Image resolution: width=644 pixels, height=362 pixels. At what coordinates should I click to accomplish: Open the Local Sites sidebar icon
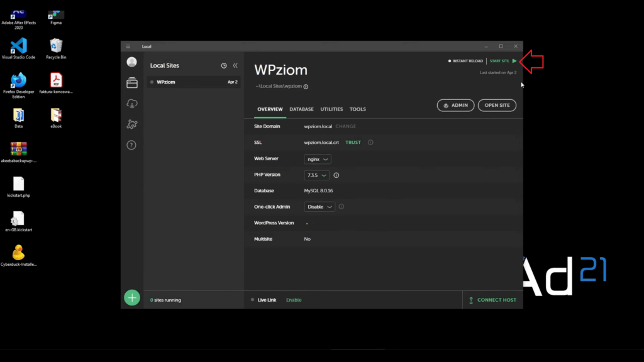click(131, 83)
